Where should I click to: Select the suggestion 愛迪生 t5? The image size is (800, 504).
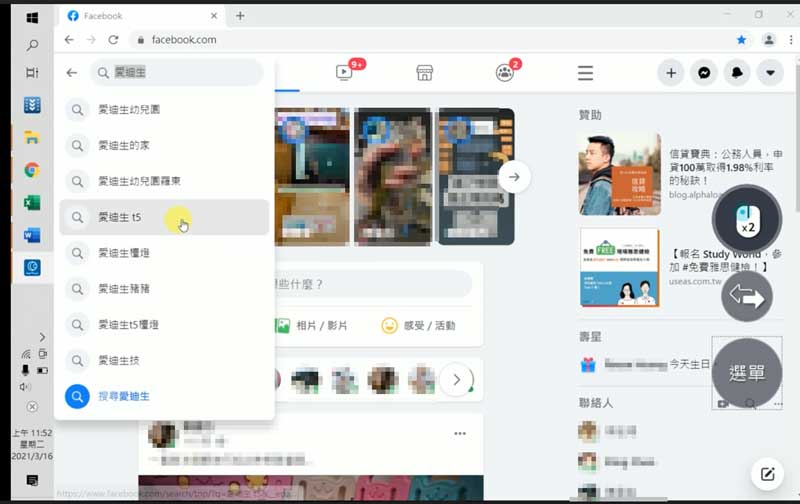pyautogui.click(x=164, y=217)
